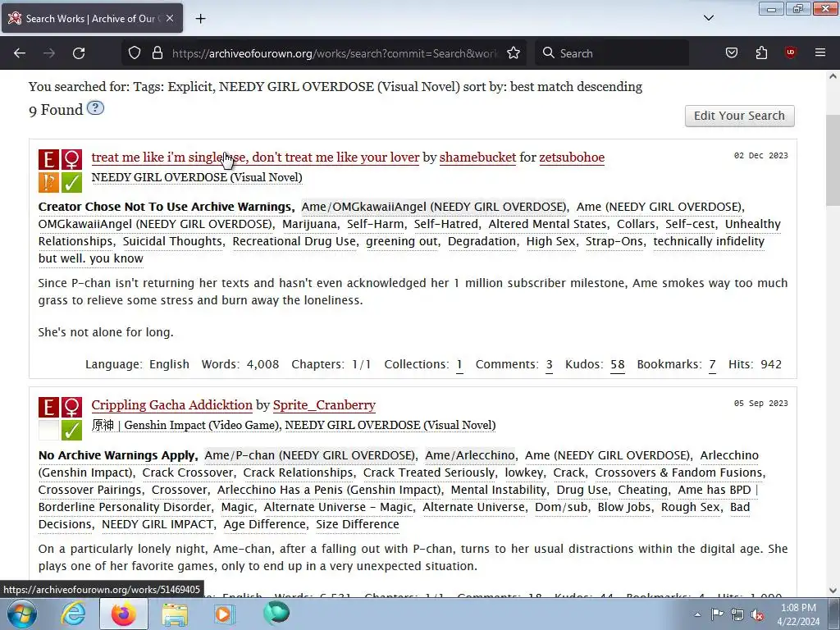The height and width of the screenshot is (630, 840).
Task: Open the NEEDY GIRL IMPACT tag
Action: 157,524
